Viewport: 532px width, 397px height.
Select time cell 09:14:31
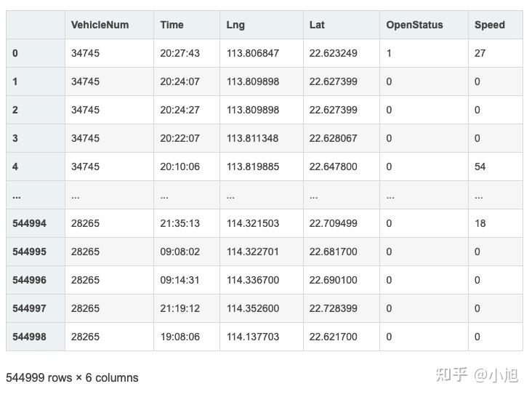click(180, 280)
